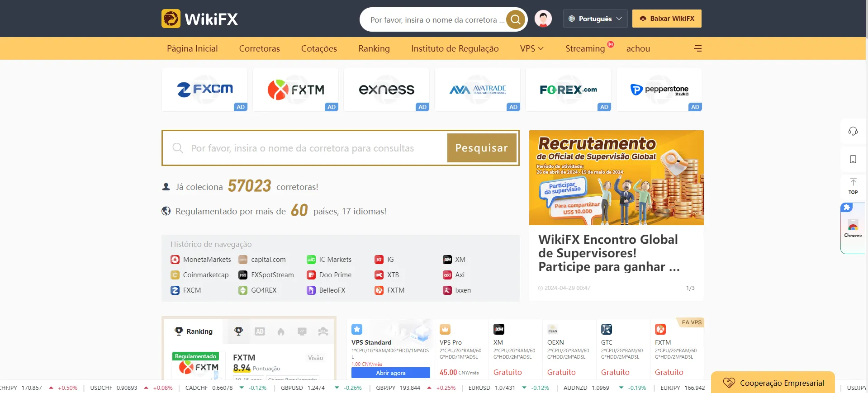The width and height of the screenshot is (868, 393).
Task: Open the hamburger menu in the navigation bar
Action: pos(698,48)
